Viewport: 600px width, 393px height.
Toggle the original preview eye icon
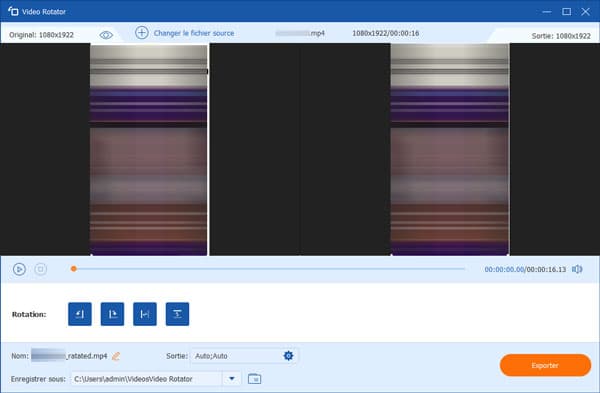[x=106, y=35]
